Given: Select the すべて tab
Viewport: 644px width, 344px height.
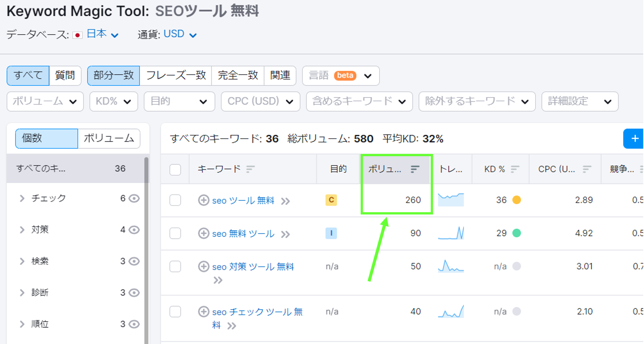Looking at the screenshot, I should tap(28, 76).
